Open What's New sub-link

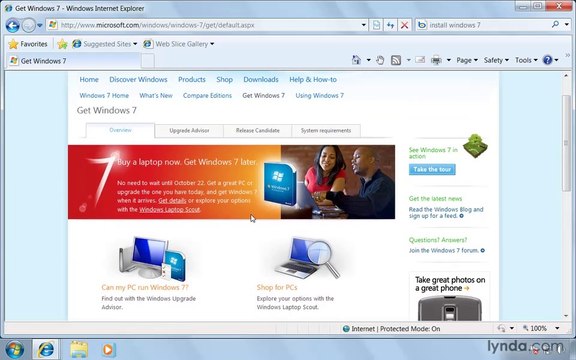156,96
